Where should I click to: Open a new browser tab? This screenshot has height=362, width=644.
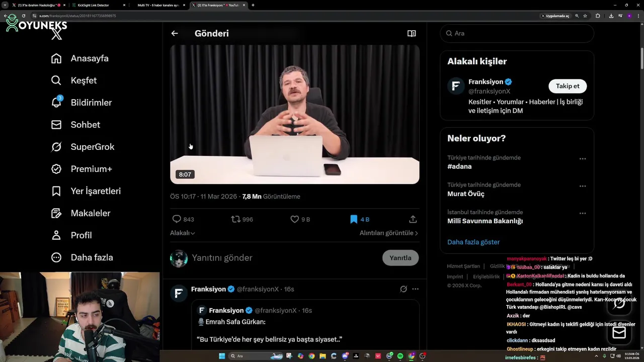pos(253,5)
